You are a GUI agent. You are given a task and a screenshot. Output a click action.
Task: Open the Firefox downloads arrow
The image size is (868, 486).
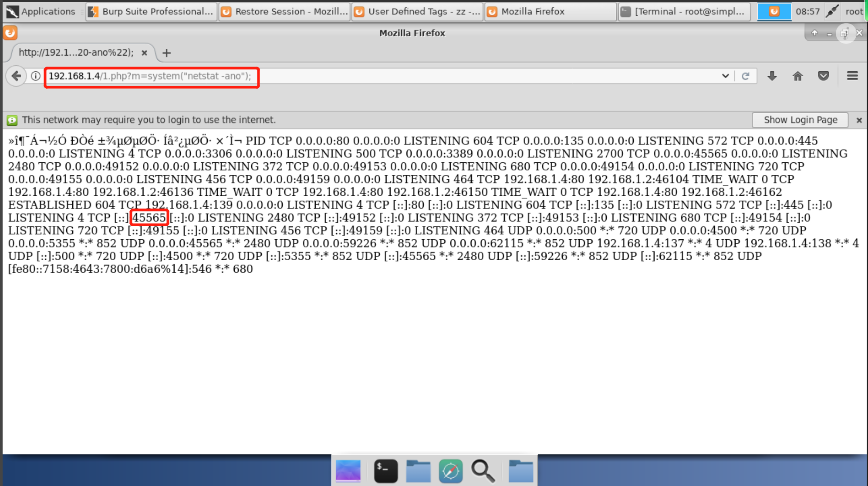pos(772,76)
